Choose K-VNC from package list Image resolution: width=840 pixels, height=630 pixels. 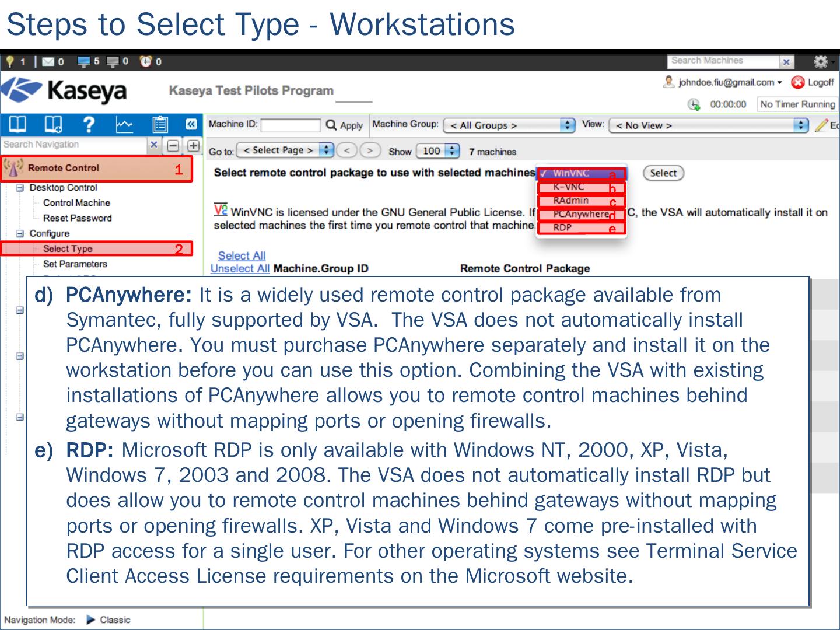pyautogui.click(x=581, y=187)
